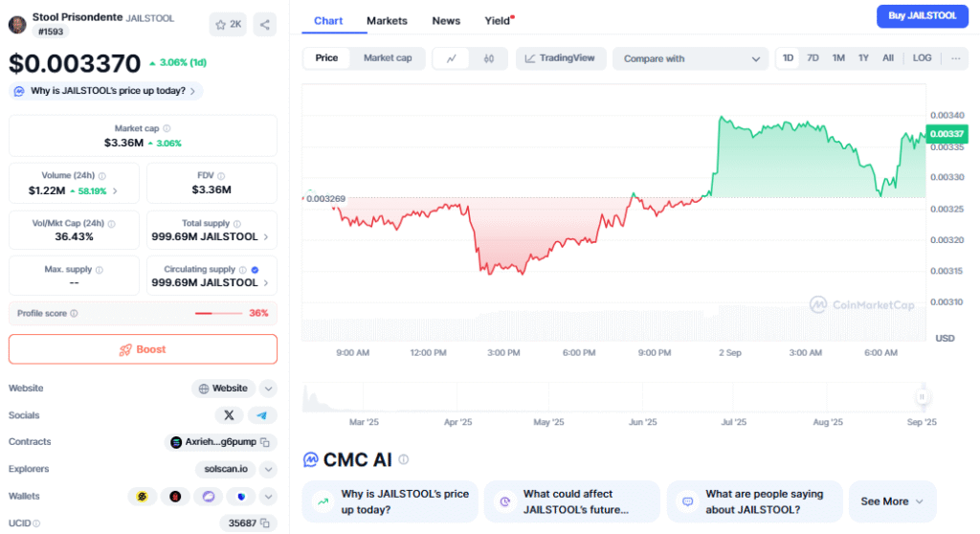
Task: Open 'Why is JAILSTOOL's price up today?' pill
Action: pos(106,91)
